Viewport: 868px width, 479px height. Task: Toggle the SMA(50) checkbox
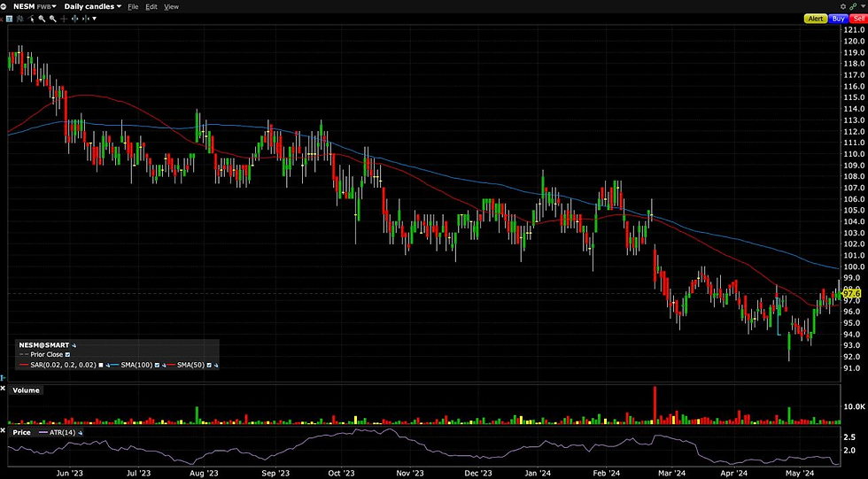(x=209, y=365)
